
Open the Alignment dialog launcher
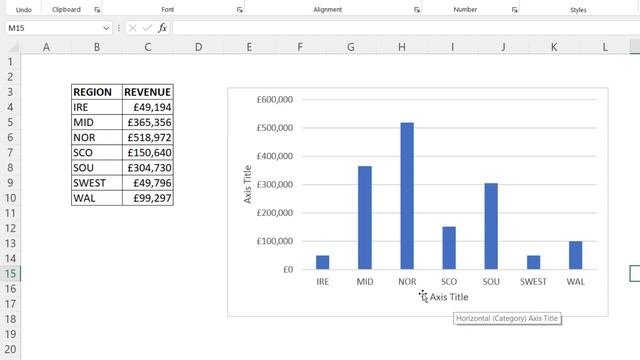tap(417, 10)
